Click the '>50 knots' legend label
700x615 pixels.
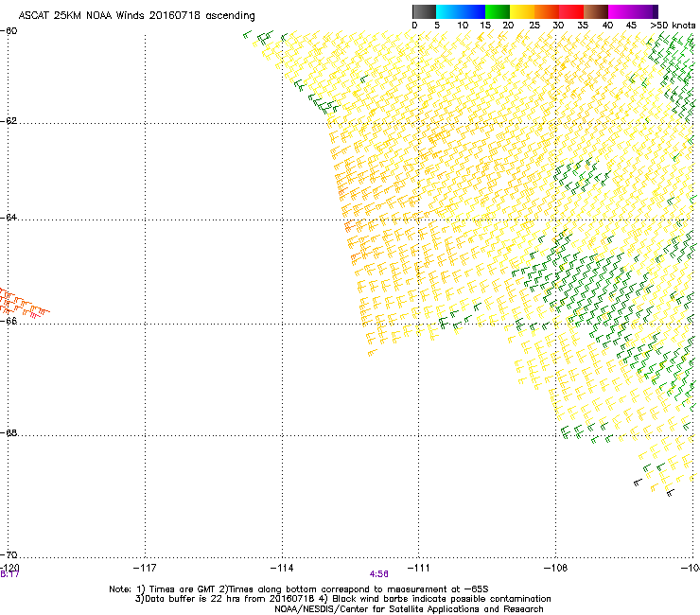[x=673, y=26]
